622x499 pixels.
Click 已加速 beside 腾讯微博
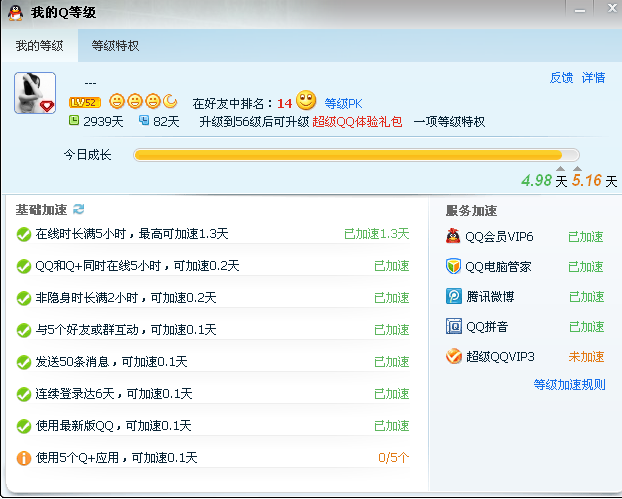(x=586, y=297)
